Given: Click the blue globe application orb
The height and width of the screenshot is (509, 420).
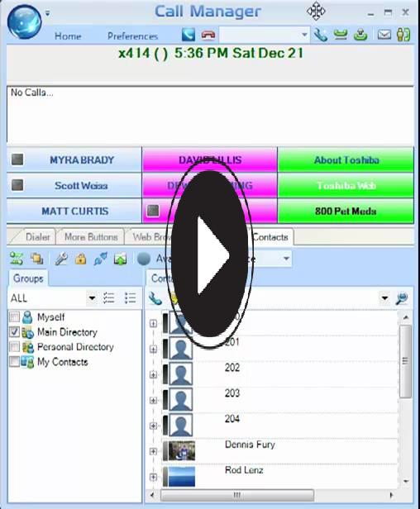Looking at the screenshot, I should [x=24, y=21].
